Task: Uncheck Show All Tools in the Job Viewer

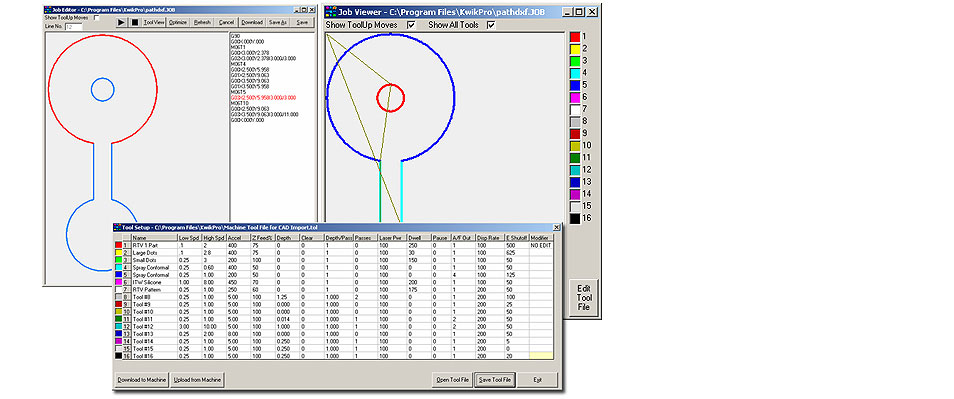Action: tap(492, 25)
